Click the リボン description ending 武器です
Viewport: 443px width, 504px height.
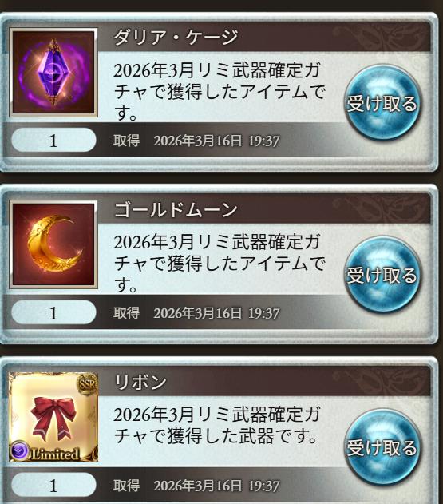pyautogui.click(x=216, y=425)
